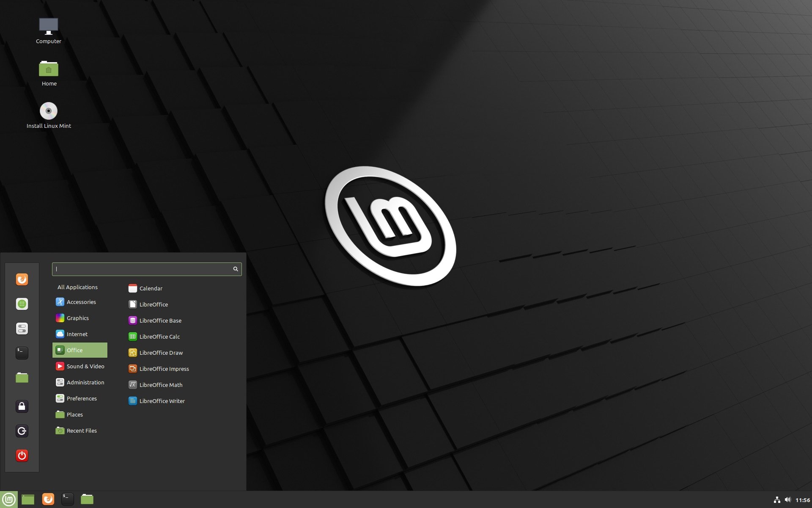This screenshot has width=812, height=508.
Task: Launch LibreOffice Impress presentation tool
Action: (164, 368)
